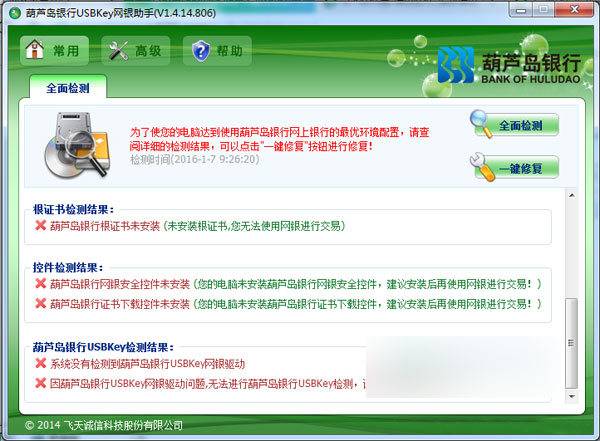Click the 葫芦岛银行USBKey检测结果 section heading

tap(103, 347)
